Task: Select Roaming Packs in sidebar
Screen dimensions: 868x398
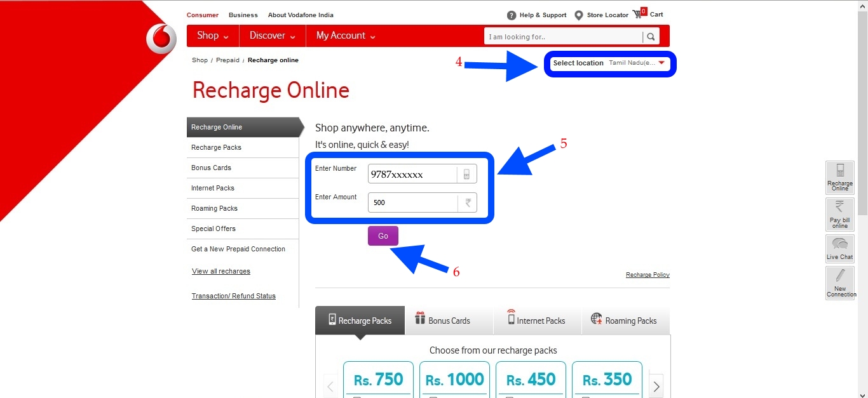Action: (x=243, y=208)
